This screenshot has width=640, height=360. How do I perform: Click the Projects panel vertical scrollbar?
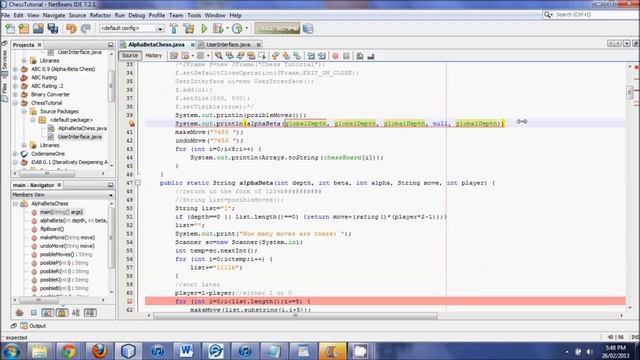[x=111, y=86]
